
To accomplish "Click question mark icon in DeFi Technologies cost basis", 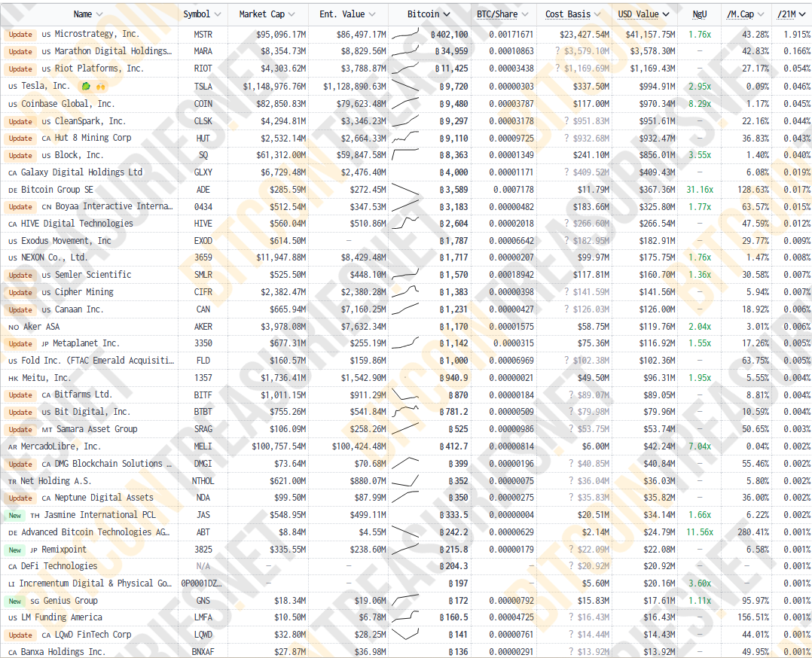I will click(571, 566).
